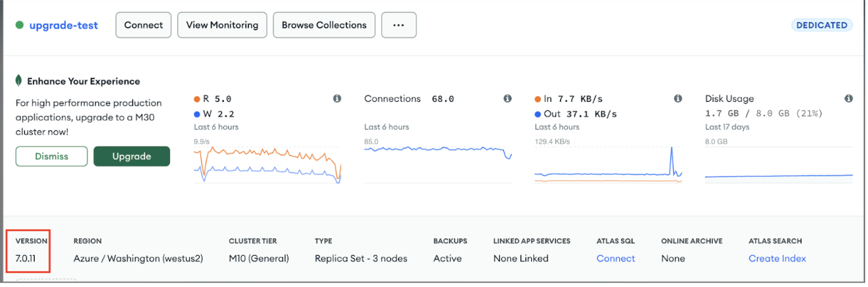Click Browse Collections button
Image resolution: width=868 pixels, height=287 pixels.
(324, 25)
